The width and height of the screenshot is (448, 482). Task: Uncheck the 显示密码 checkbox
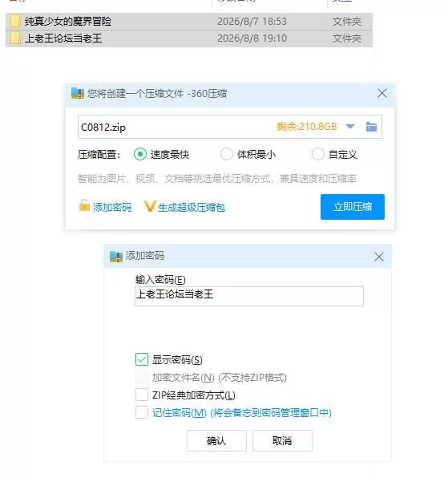tap(142, 359)
